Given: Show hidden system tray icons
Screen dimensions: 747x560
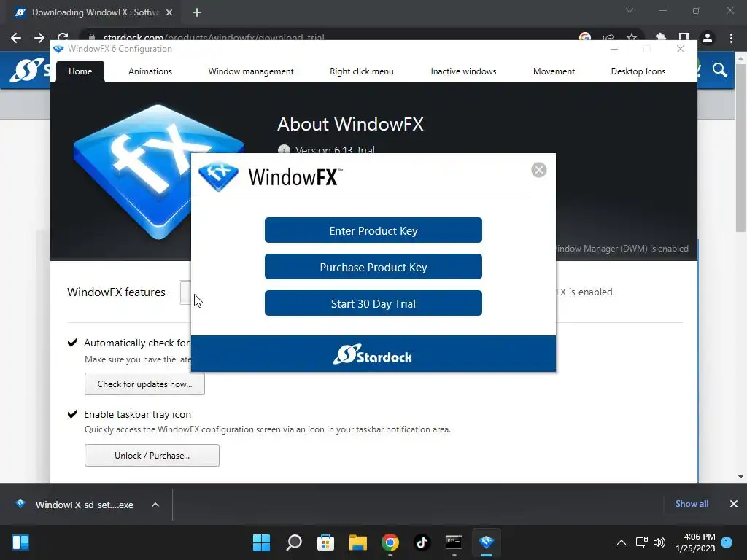Looking at the screenshot, I should [622, 542].
